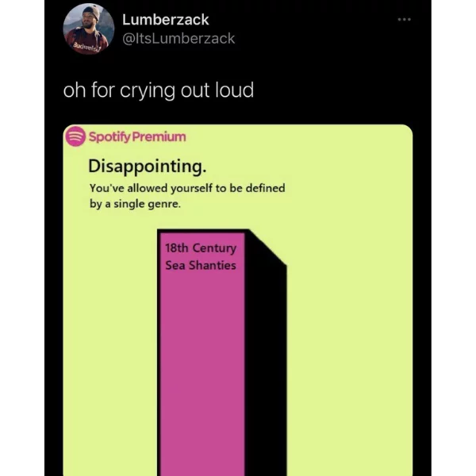Open Lumberzack's round profile avatar
The image size is (476, 476).
89,29
